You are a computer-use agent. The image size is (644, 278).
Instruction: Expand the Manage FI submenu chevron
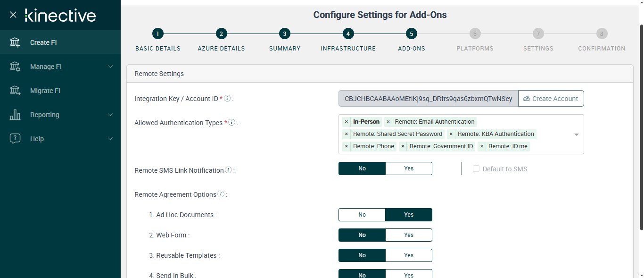point(110,67)
